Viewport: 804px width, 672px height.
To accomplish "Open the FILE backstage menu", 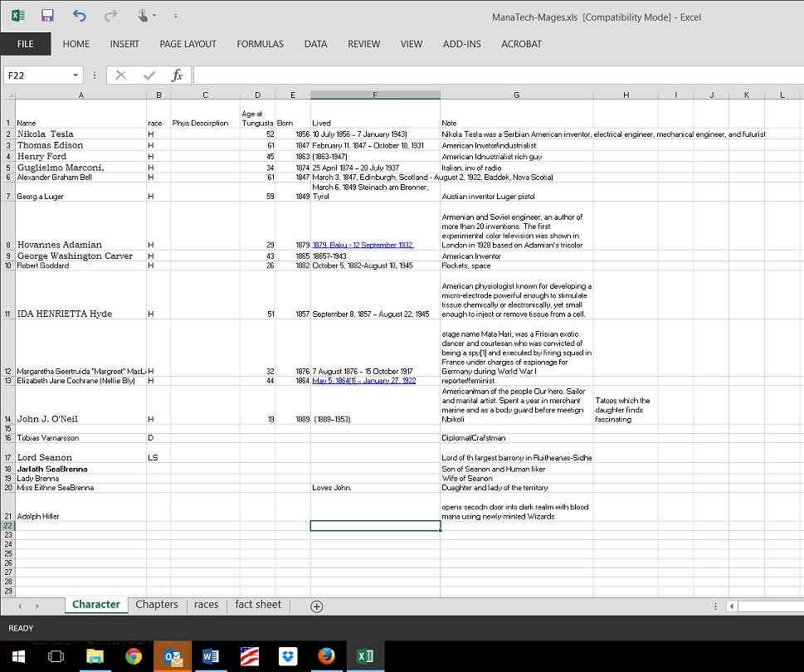I will click(x=25, y=44).
